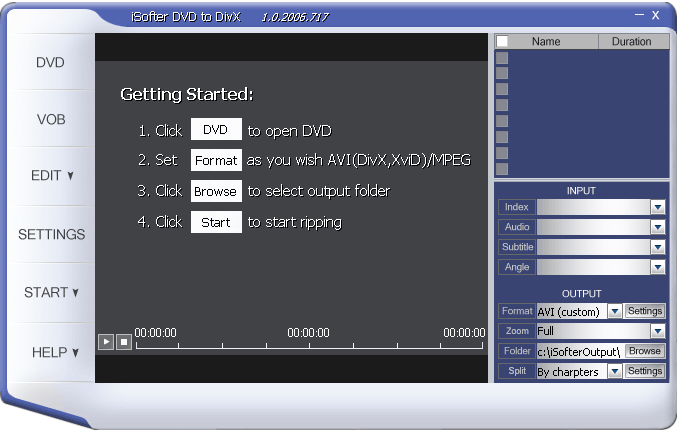The height and width of the screenshot is (430, 679).
Task: Open the Subtitle dropdown arrow
Action: (658, 247)
